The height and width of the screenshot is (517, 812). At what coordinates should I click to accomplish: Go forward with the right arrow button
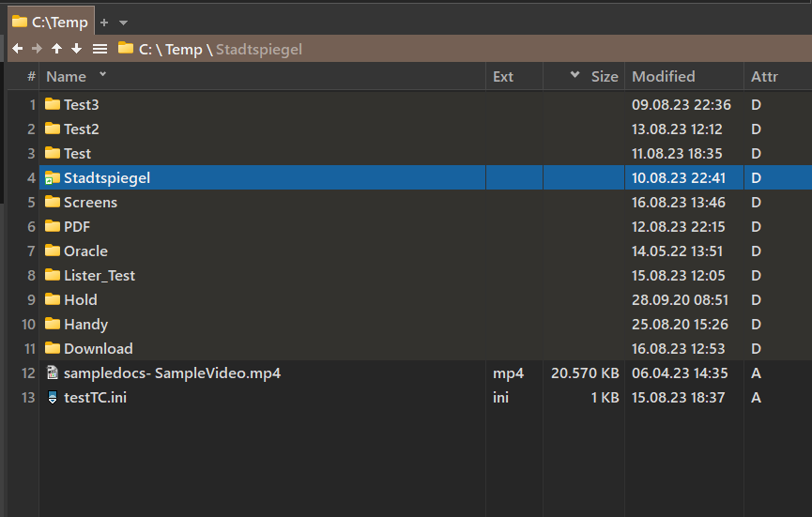(37, 49)
